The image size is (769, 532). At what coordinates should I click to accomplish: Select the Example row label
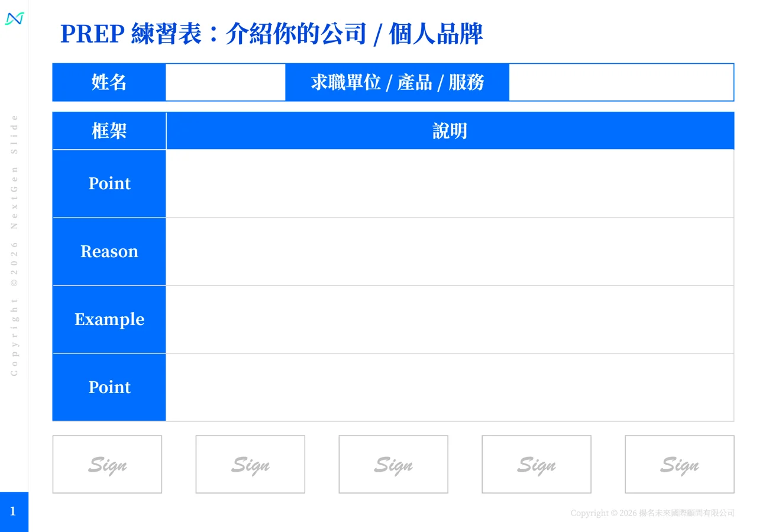click(x=109, y=319)
